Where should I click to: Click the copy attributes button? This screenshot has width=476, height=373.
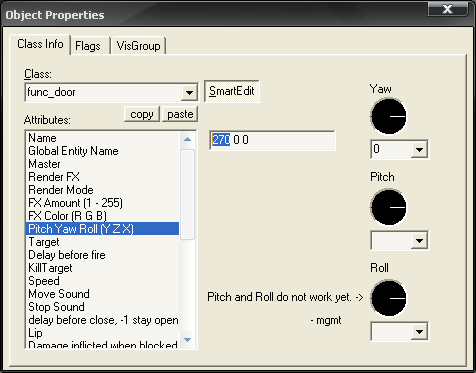[x=142, y=114]
